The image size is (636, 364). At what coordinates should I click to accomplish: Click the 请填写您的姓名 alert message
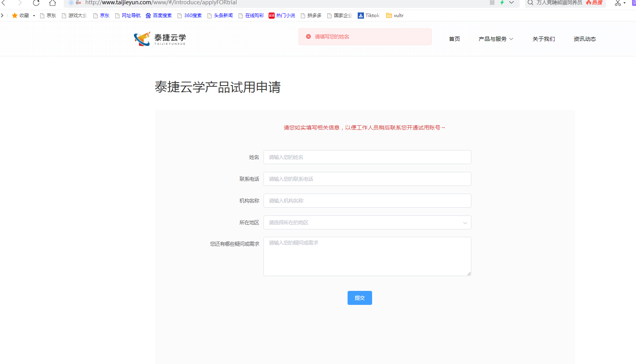pyautogui.click(x=332, y=37)
